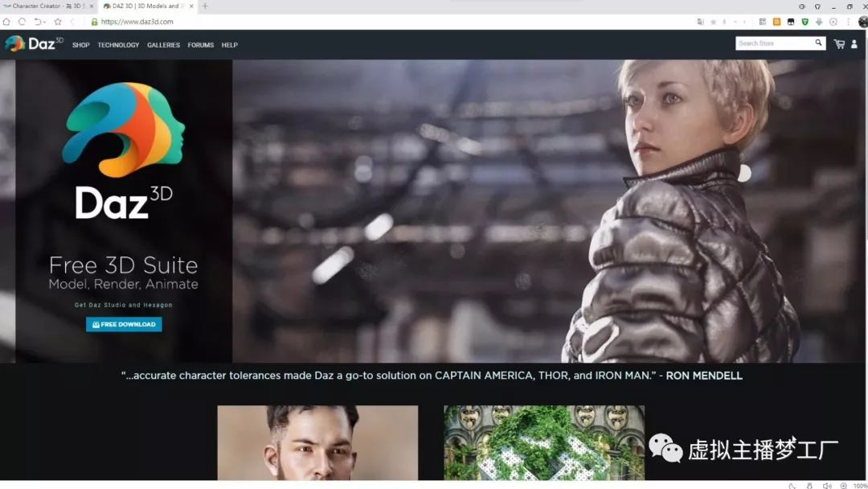Open the FORUMS menu
Image resolution: width=868 pixels, height=489 pixels.
tap(200, 45)
